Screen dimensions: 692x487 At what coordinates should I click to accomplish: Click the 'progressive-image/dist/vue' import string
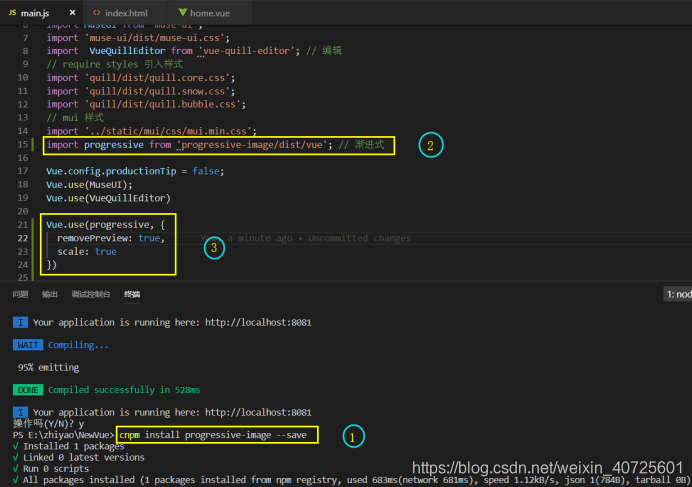(252, 145)
